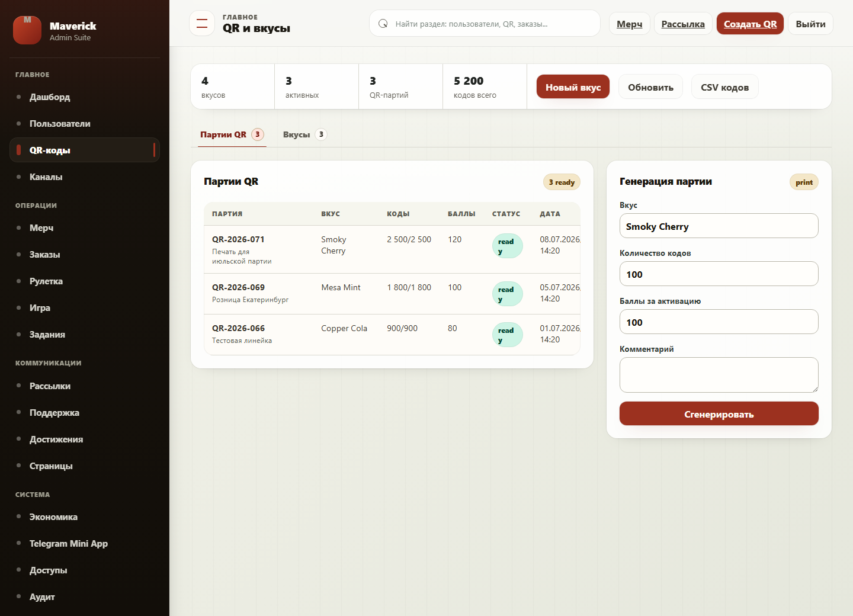Open the Мерч header link
This screenshot has width=853, height=616.
coord(629,24)
